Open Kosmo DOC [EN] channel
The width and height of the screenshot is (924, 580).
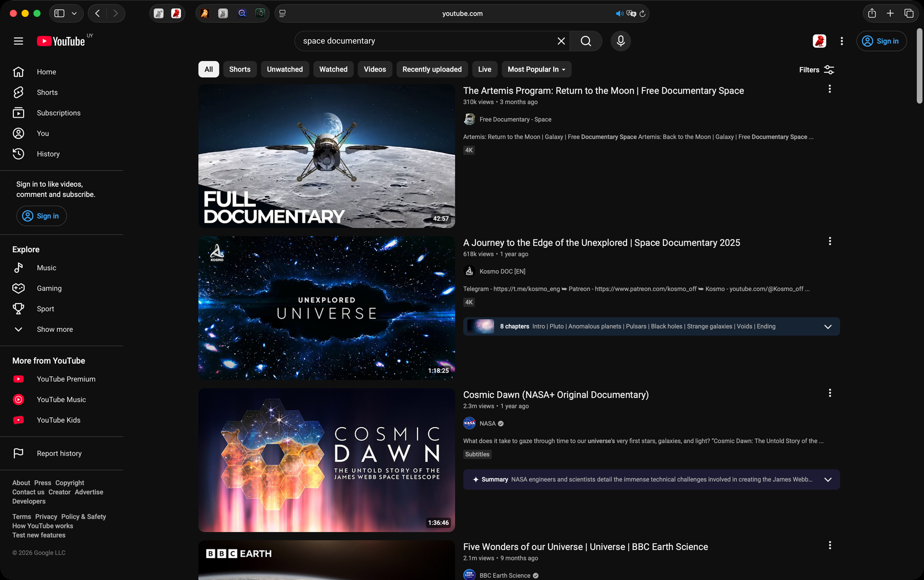(502, 271)
